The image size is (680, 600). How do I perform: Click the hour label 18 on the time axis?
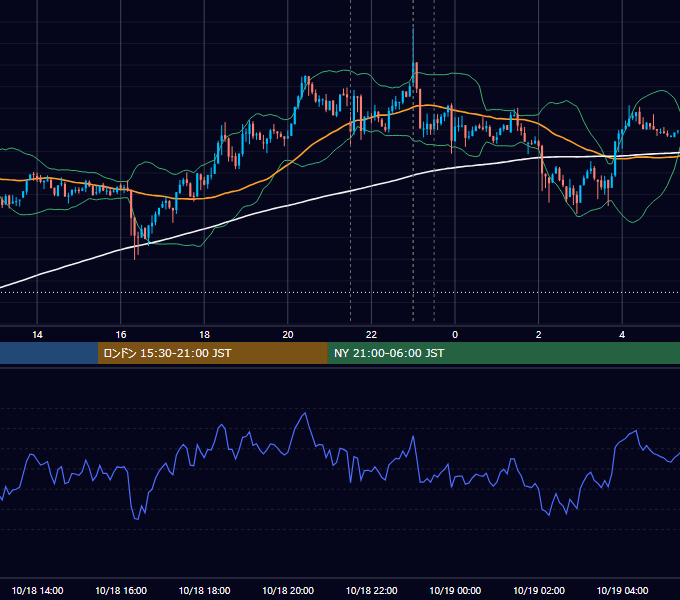pyautogui.click(x=204, y=335)
